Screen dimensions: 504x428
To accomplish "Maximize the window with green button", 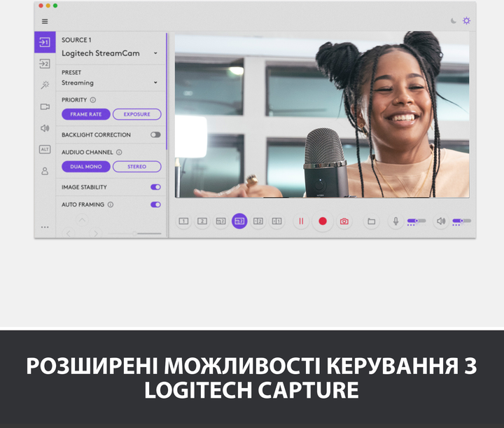I will tap(55, 6).
